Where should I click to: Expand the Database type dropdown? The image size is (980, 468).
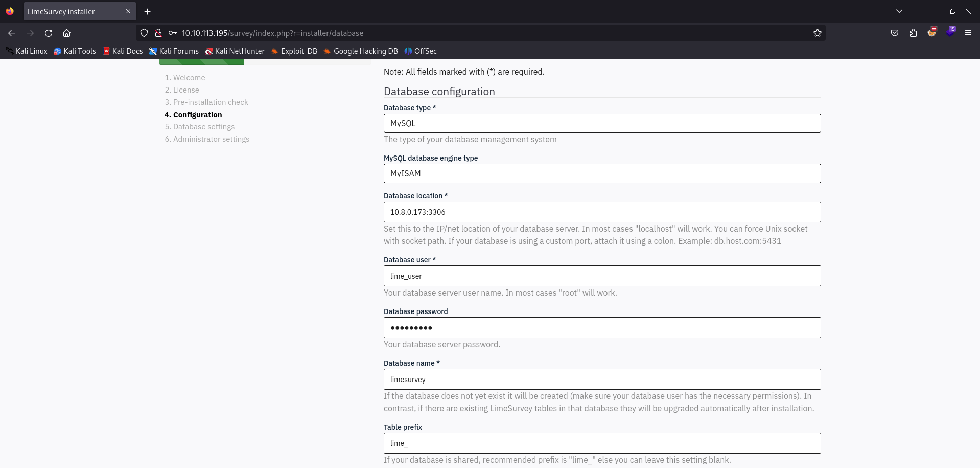pyautogui.click(x=602, y=123)
